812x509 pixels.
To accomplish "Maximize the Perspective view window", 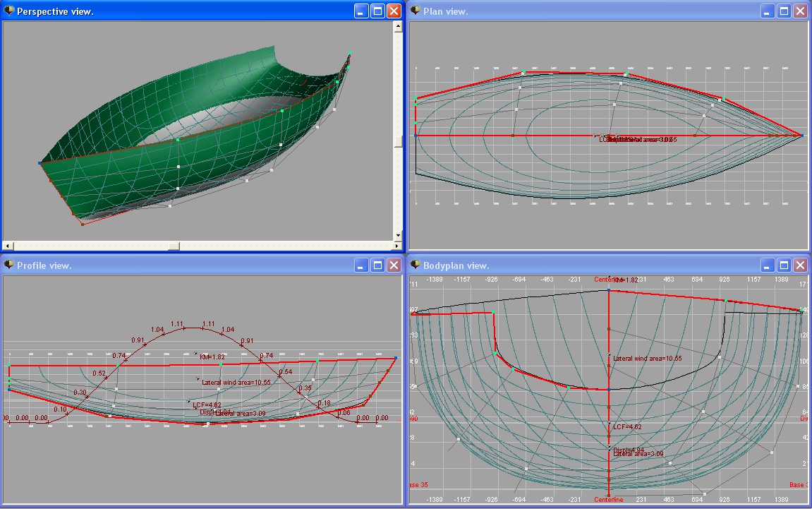I will (x=378, y=11).
